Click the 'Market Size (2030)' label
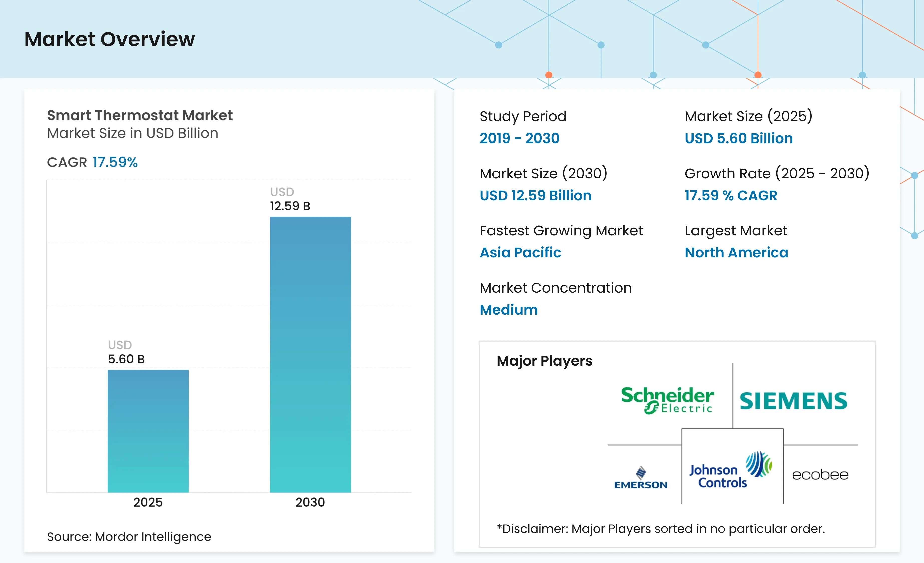The height and width of the screenshot is (563, 924). tap(543, 173)
